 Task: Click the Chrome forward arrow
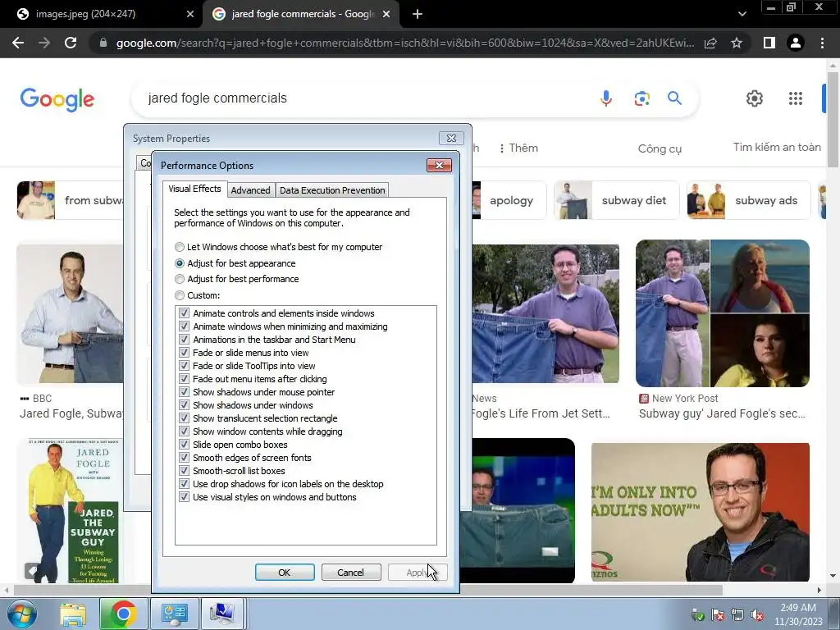click(44, 43)
